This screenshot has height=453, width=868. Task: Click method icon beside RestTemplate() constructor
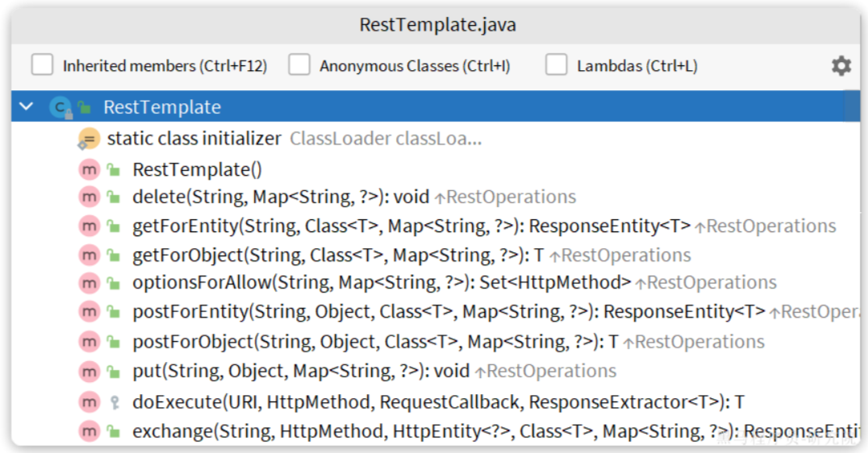[x=89, y=169]
